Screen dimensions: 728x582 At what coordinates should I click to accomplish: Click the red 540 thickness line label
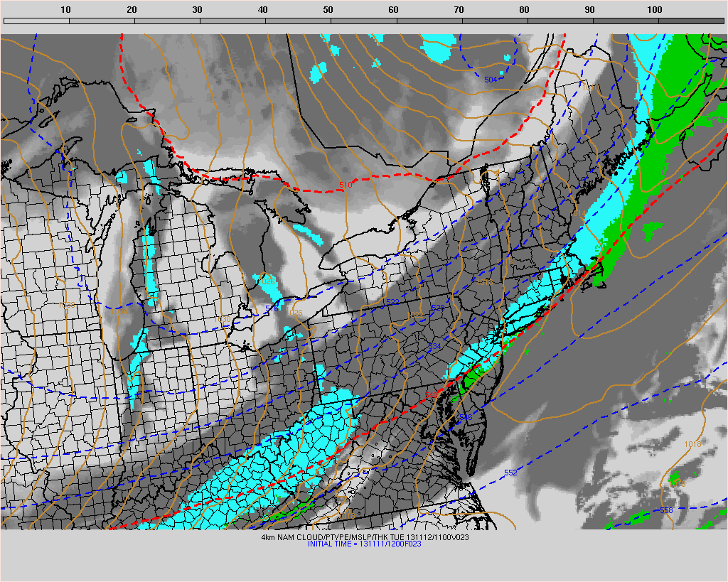tap(431, 395)
